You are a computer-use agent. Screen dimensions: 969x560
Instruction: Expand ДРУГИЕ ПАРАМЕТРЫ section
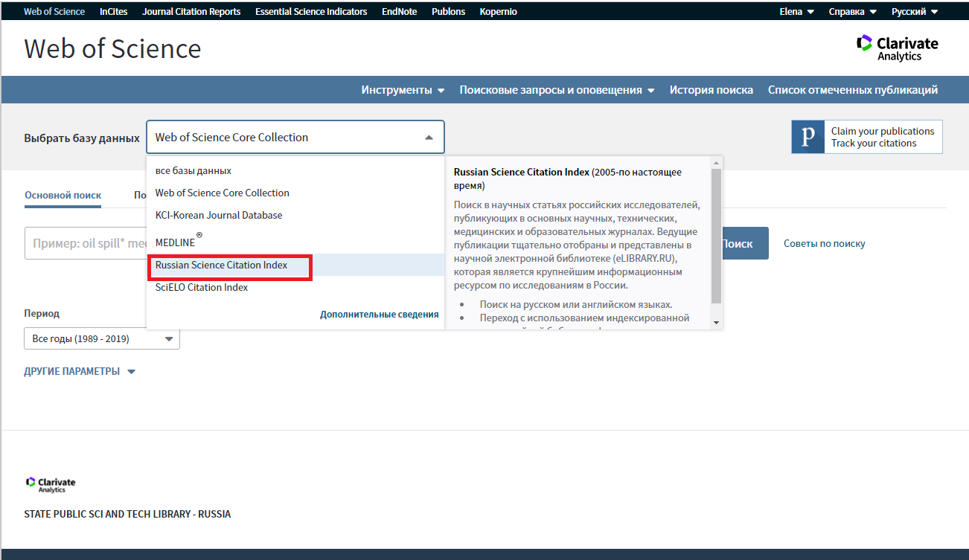[80, 372]
